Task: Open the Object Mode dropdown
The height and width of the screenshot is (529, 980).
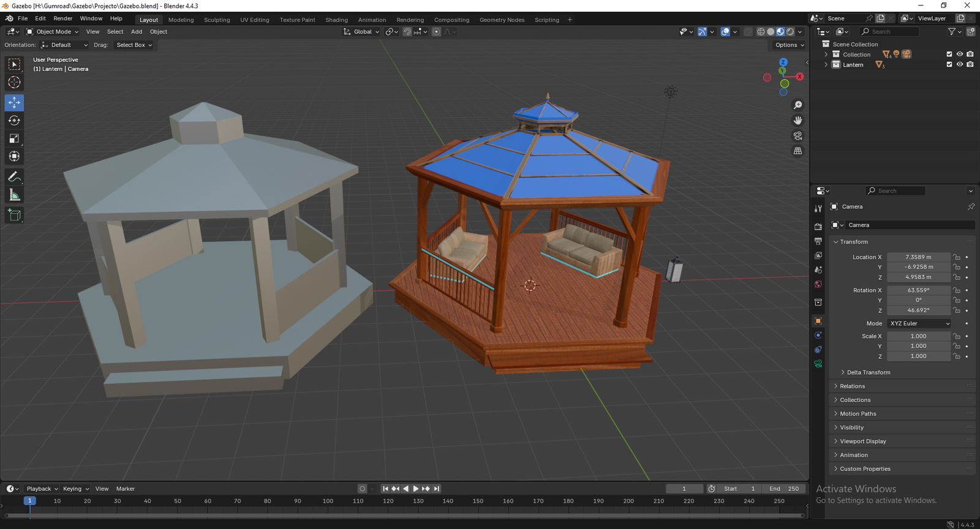Action: coord(53,32)
